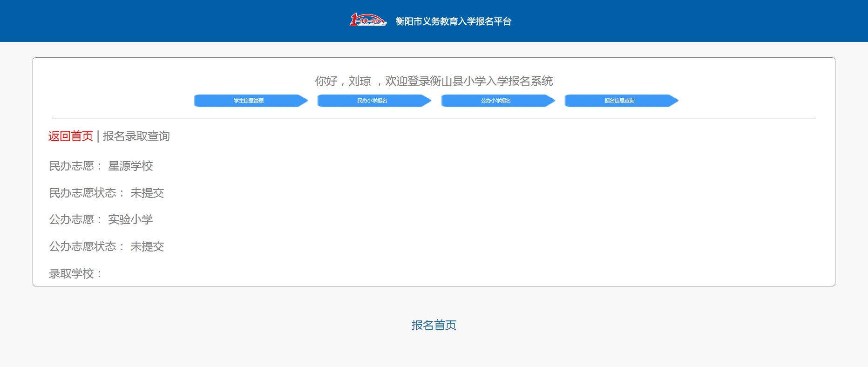Viewport: 868px width, 367px height.
Task: Click the 报名录取查询 breadcrumb text
Action: (x=136, y=136)
